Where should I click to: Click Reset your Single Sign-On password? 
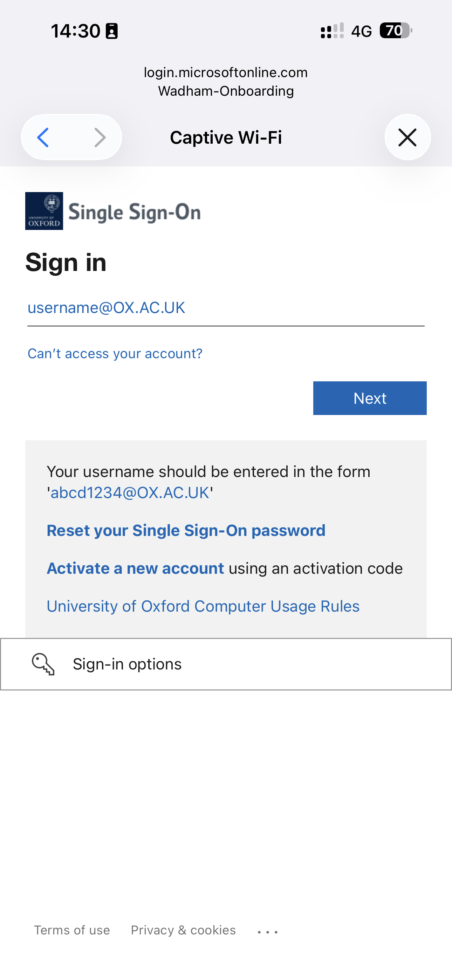186,530
